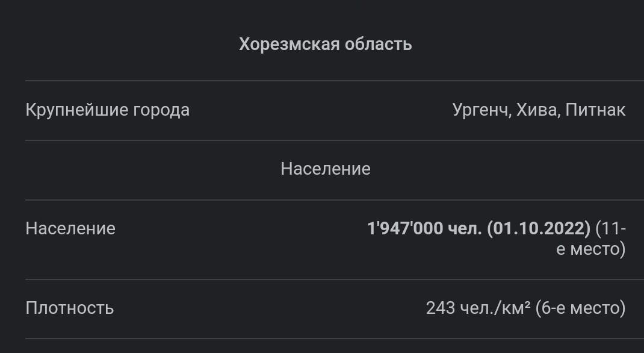Click the Крупнейшие города row label
644x353 pixels.
(108, 110)
